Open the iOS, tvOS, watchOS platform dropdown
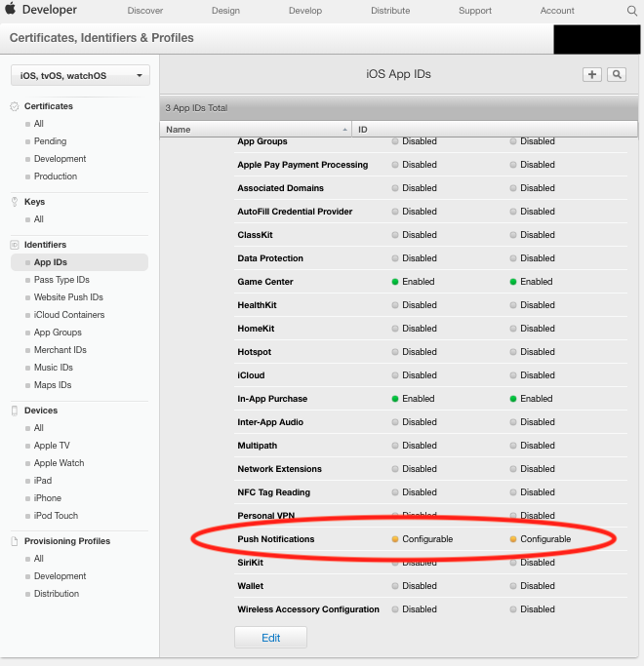 point(80,76)
